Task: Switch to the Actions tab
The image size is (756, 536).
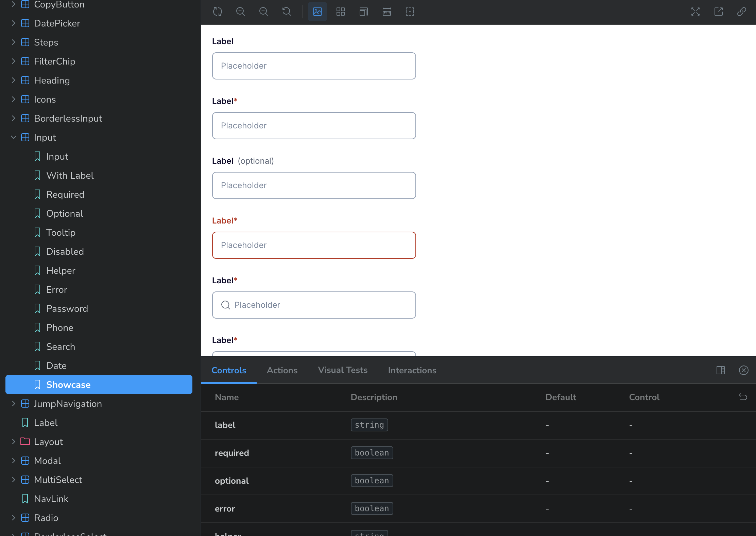Action: tap(282, 370)
